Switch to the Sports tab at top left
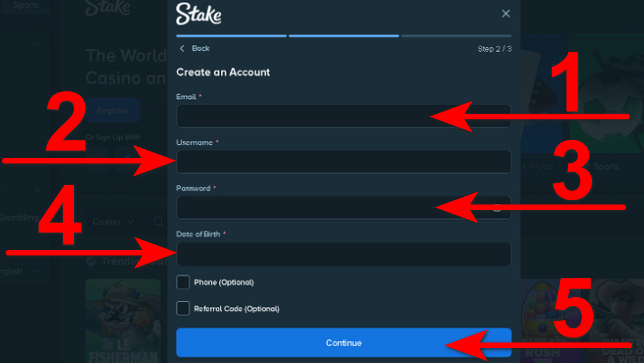 [25, 5]
